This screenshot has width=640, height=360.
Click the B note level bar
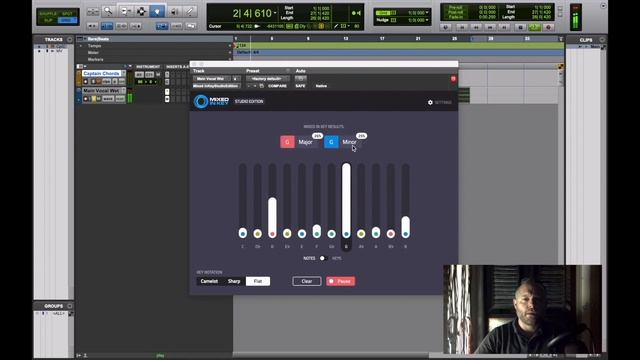tap(405, 200)
